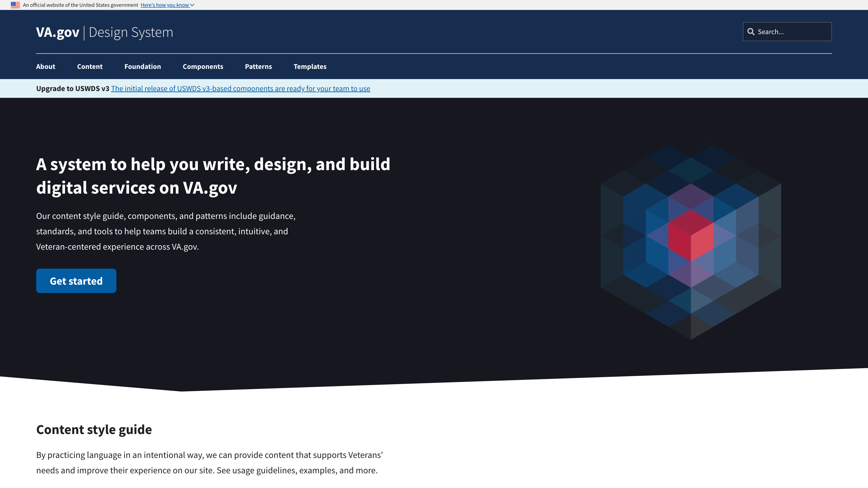Open the Content navigation item
The image size is (868, 488).
coord(90,66)
